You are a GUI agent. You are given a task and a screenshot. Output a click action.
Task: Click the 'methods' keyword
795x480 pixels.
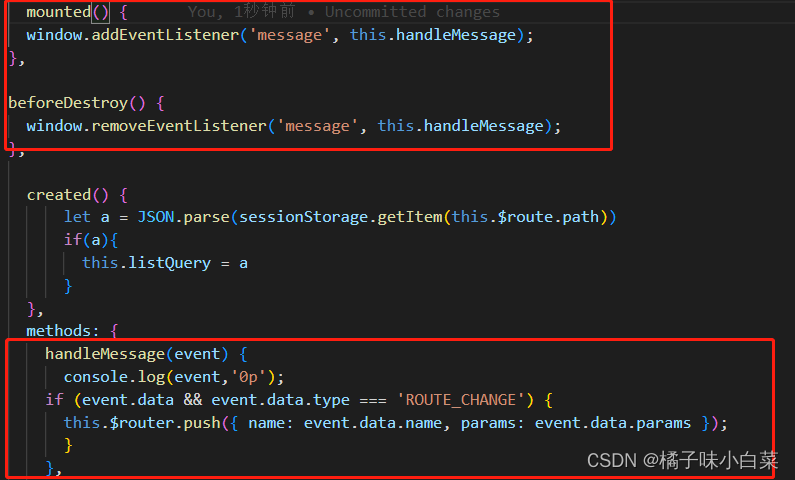coord(58,331)
